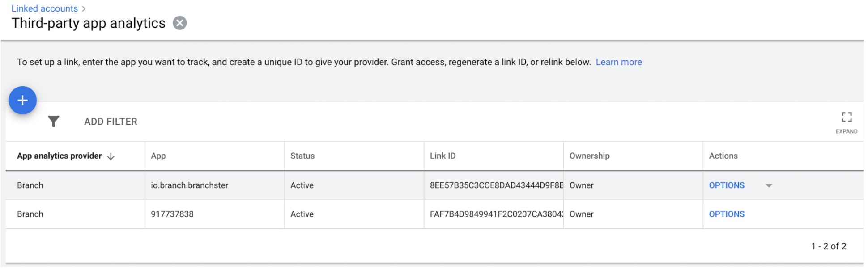
Task: Open the Learn more link
Action: point(618,62)
